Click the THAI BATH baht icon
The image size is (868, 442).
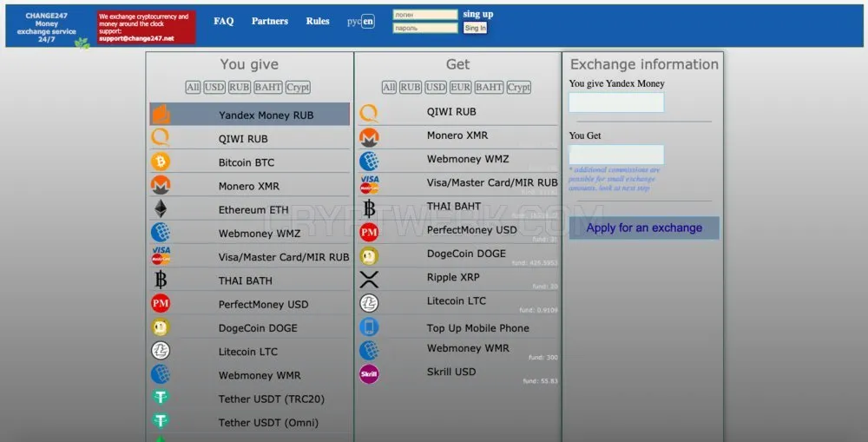coord(161,280)
